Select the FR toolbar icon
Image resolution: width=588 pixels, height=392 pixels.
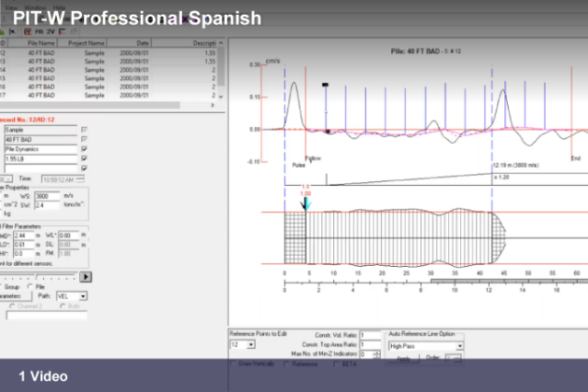coord(39,32)
